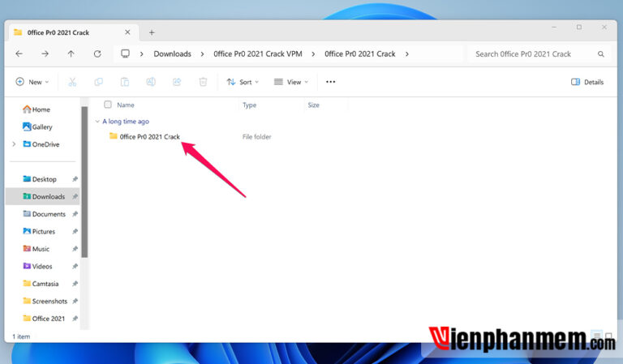This screenshot has width=623, height=364.
Task: Click the forward navigation arrow
Action: click(45, 54)
